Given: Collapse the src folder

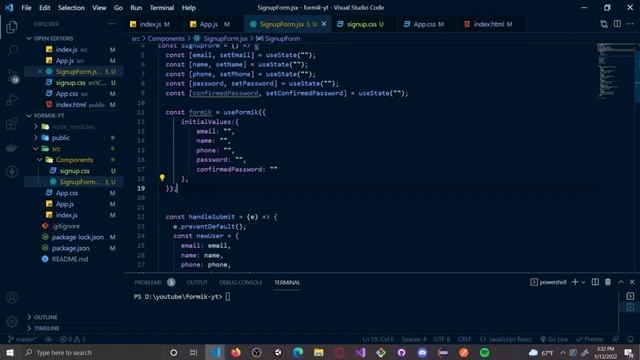Looking at the screenshot, I should pos(36,149).
